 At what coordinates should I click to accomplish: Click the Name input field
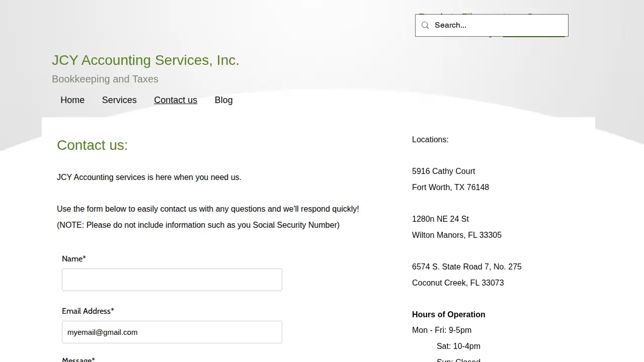[172, 280]
